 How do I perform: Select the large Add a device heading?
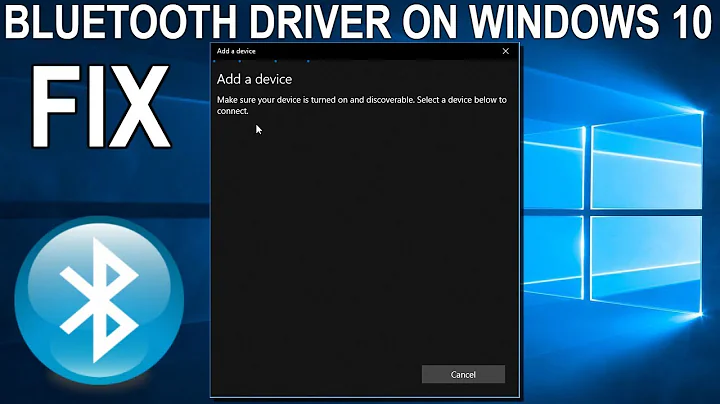coord(254,78)
